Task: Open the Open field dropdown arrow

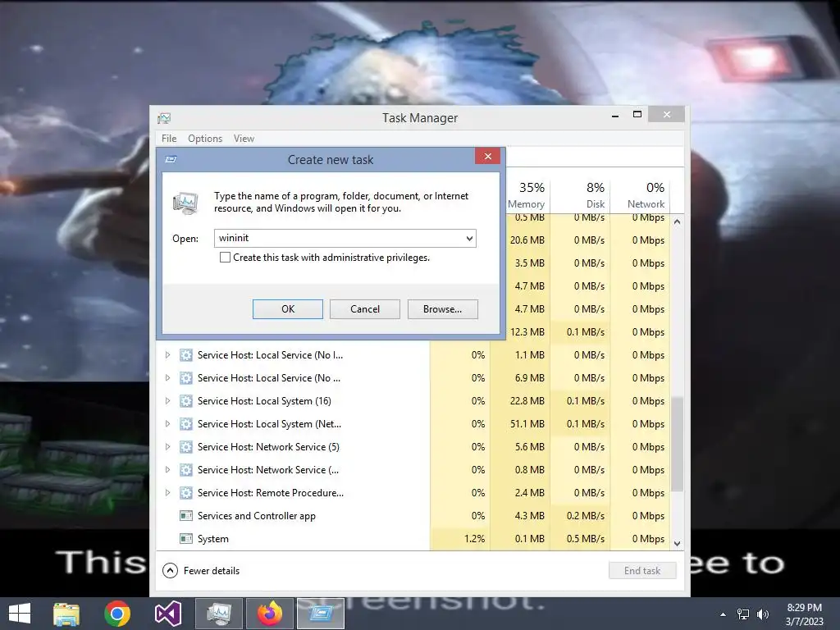Action: click(469, 239)
